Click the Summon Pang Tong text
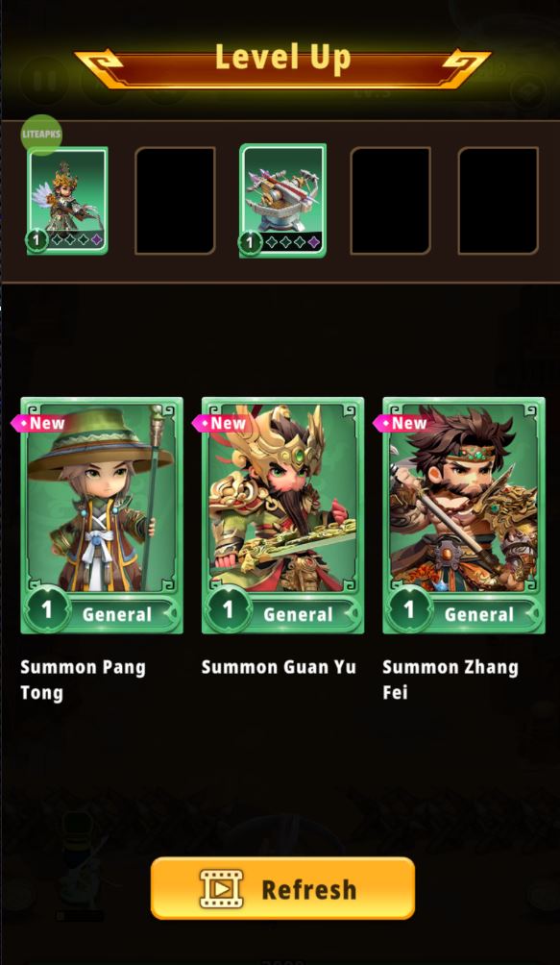560x965 pixels. [x=83, y=680]
